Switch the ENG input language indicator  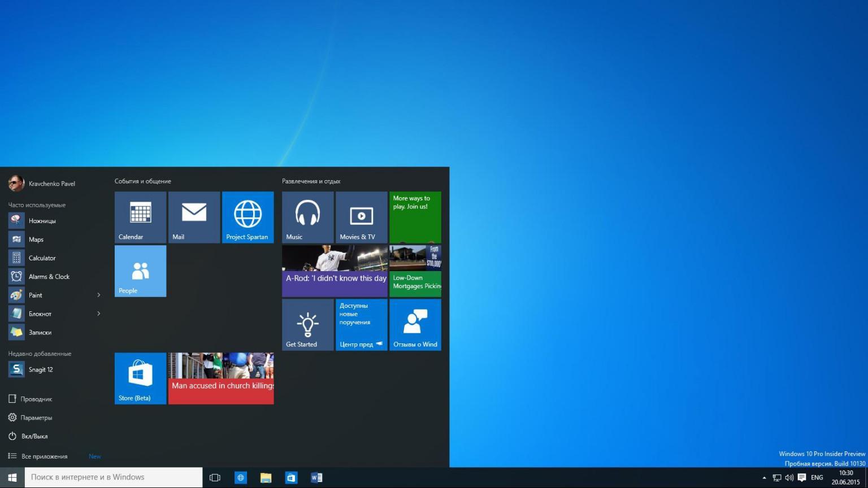point(817,478)
